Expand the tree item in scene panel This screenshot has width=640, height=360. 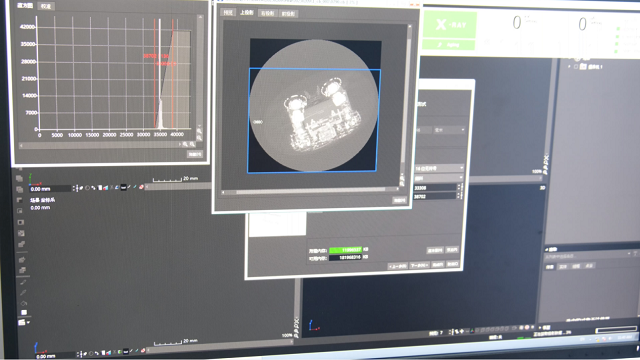click(x=569, y=66)
